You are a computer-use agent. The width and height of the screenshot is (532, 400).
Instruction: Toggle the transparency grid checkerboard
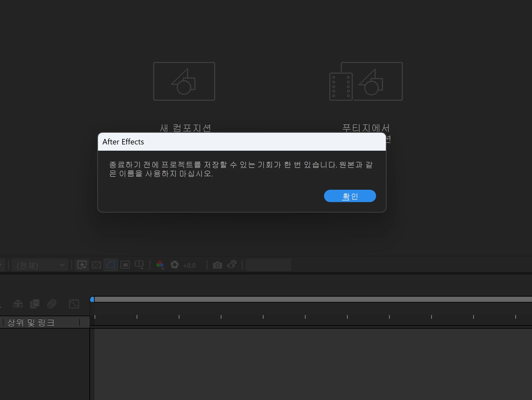[x=96, y=265]
